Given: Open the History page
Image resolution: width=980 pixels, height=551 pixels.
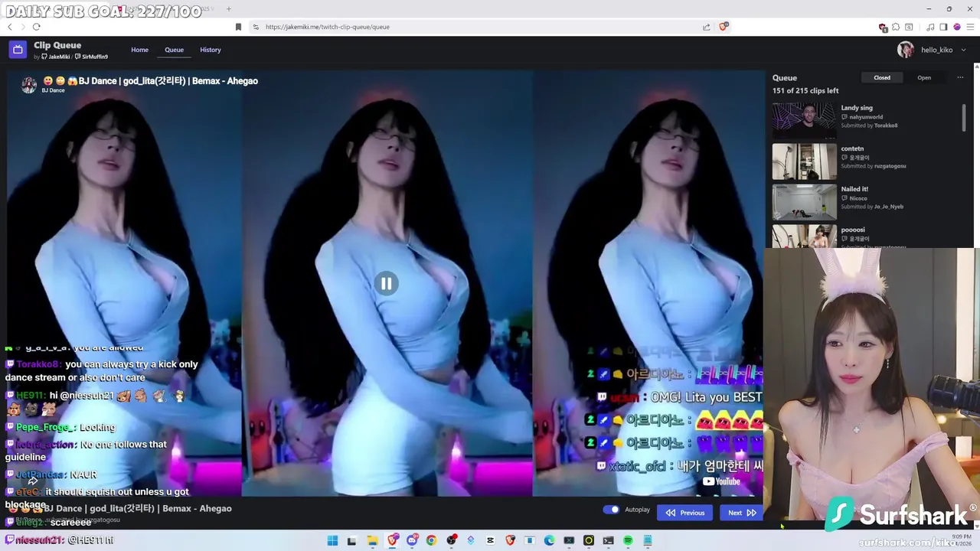Looking at the screenshot, I should pos(211,50).
